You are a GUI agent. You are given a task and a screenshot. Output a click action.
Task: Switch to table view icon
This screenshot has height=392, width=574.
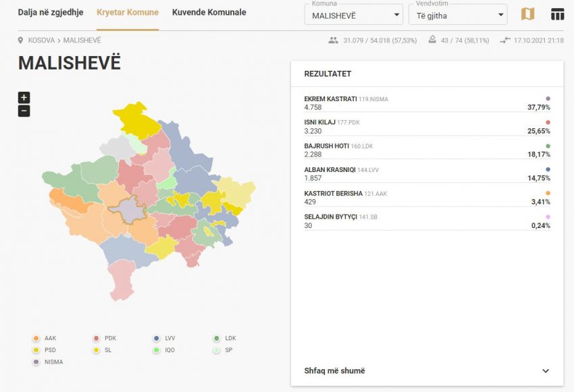[557, 14]
